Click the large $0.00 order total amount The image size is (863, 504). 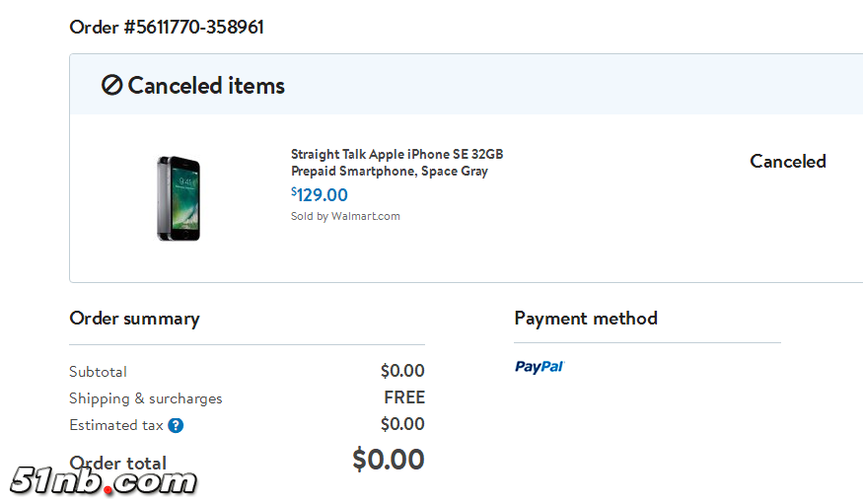pyautogui.click(x=389, y=460)
